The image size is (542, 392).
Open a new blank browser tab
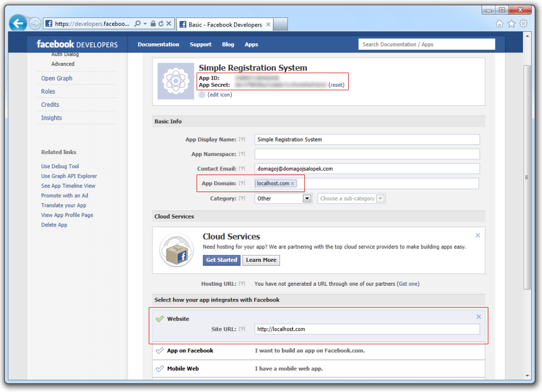[x=281, y=24]
